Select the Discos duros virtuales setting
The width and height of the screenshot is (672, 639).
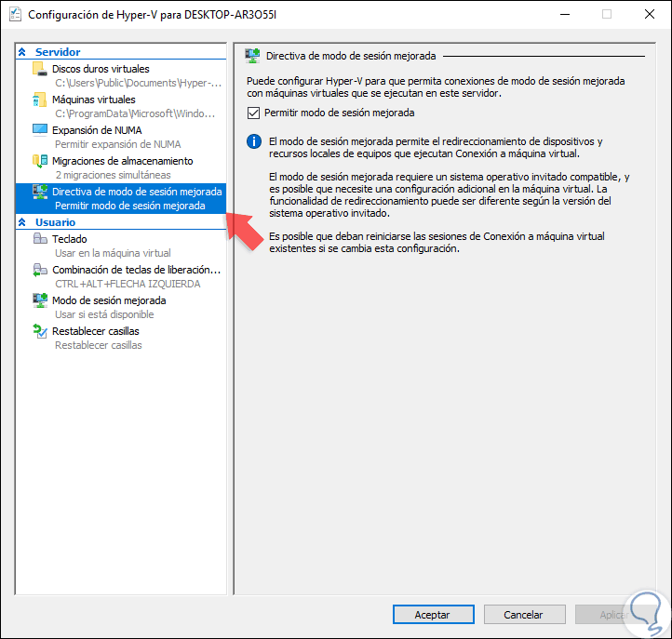point(121,75)
